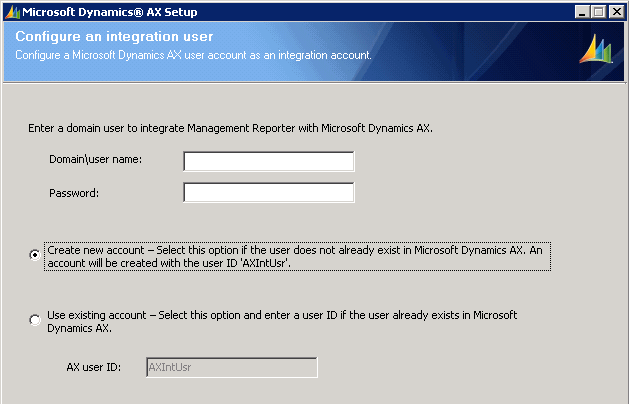Screen dimensions: 629x404
Task: Minimize the AX Setup window
Action: tap(583, 12)
